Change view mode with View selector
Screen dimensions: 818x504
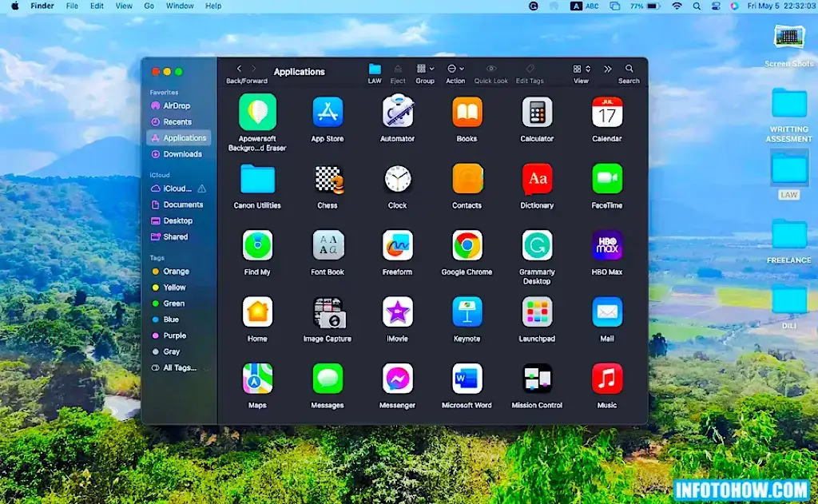pos(582,69)
